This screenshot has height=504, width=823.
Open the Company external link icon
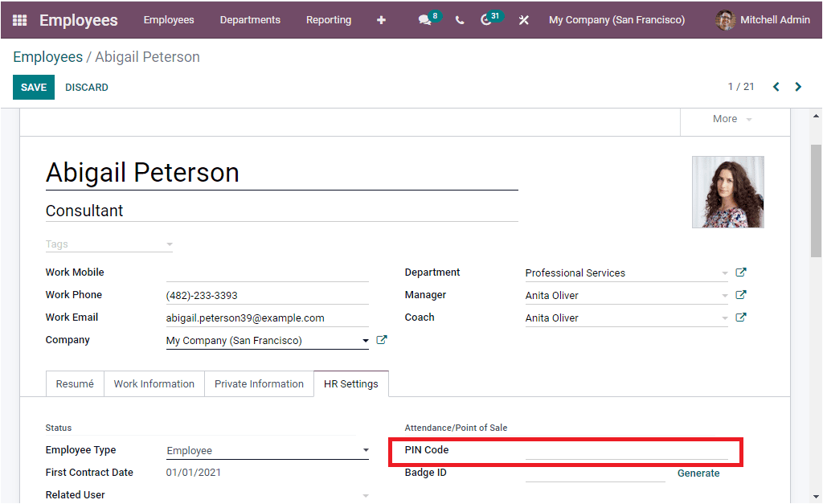382,339
